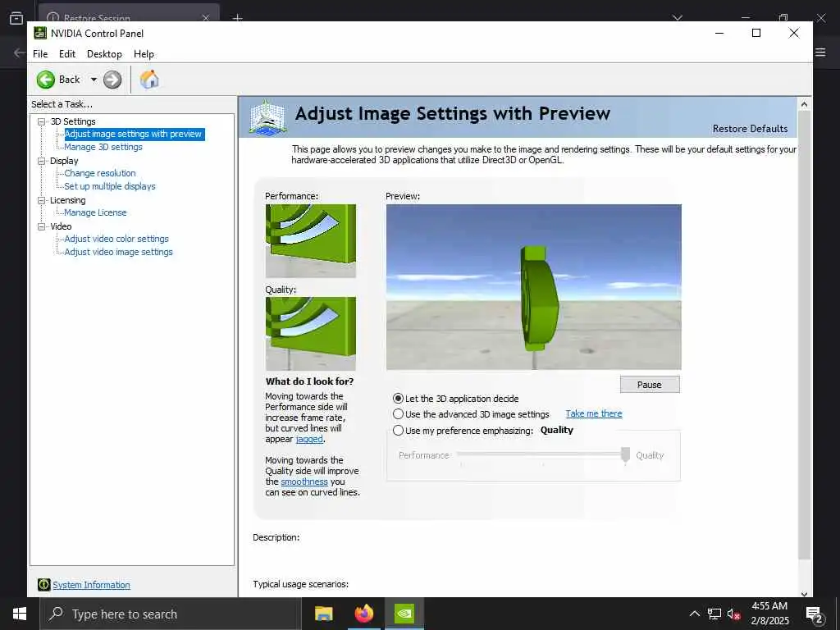Open Manage License page

click(x=95, y=212)
